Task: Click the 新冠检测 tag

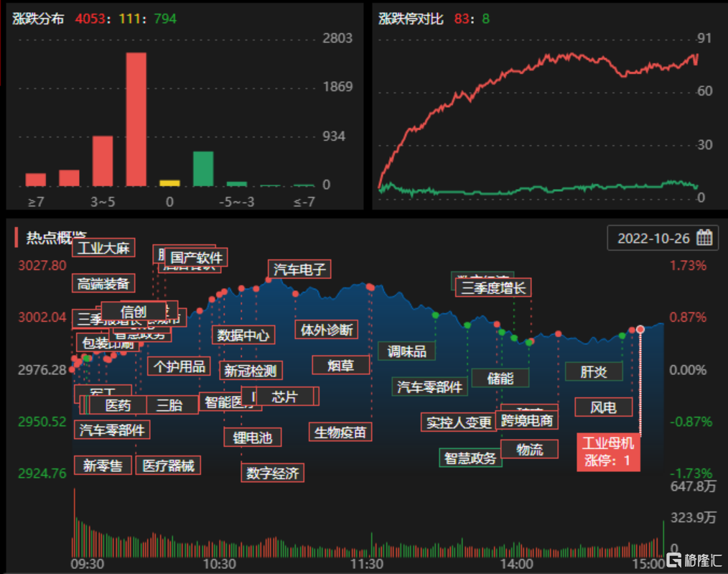Action: tap(251, 371)
